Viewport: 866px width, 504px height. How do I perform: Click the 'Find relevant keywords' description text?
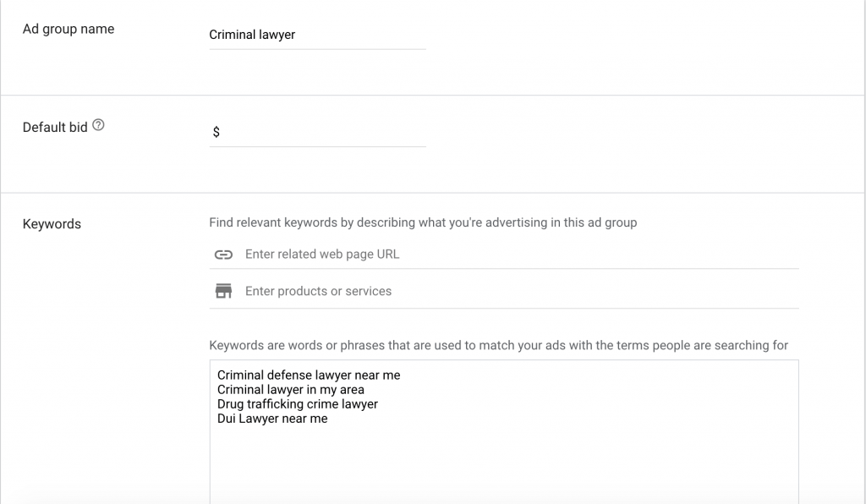pos(423,223)
